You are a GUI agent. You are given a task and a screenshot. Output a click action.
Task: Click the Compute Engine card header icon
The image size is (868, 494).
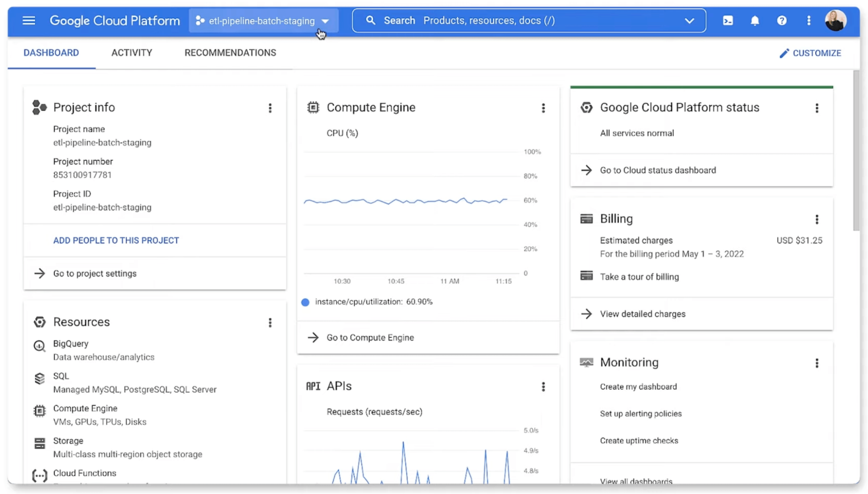click(x=313, y=107)
